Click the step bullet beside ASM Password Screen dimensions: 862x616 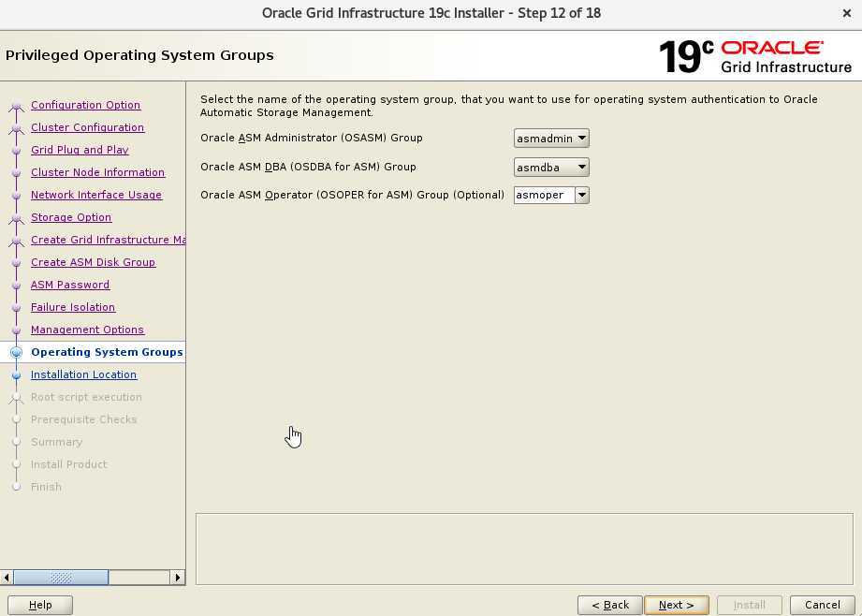[17, 285]
